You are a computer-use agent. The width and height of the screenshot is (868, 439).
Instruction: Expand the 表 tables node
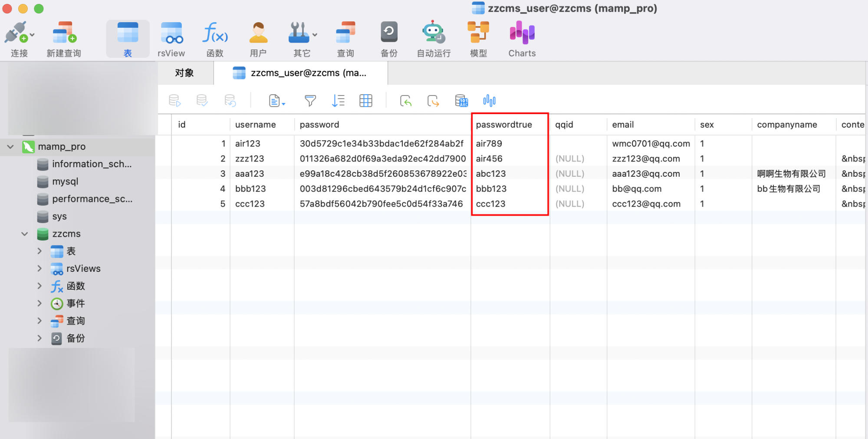click(x=39, y=251)
